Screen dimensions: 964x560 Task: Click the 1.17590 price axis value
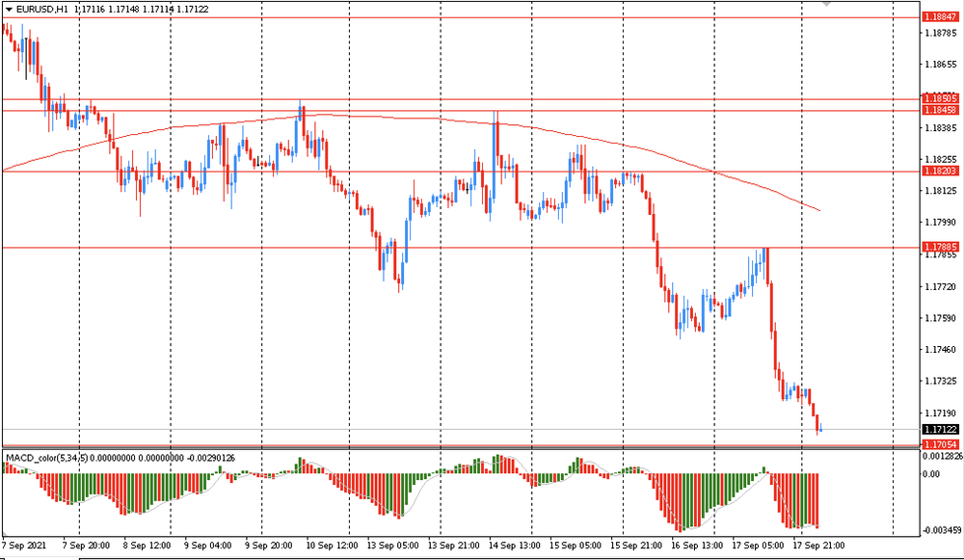pos(941,318)
